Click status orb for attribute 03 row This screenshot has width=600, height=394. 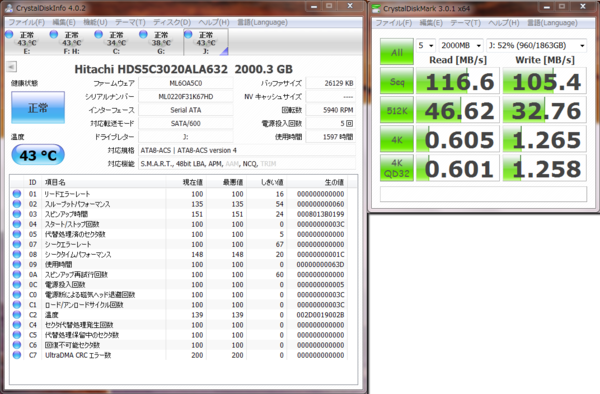tap(17, 214)
